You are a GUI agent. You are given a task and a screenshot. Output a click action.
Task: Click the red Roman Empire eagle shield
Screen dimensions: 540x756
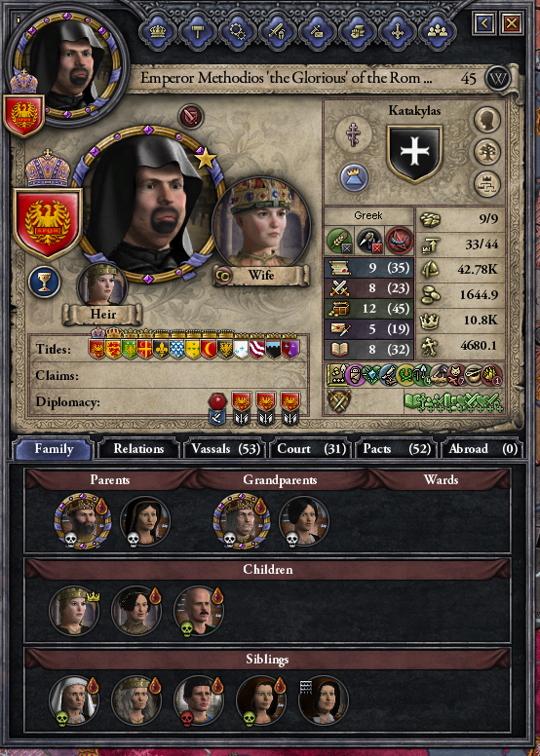pyautogui.click(x=48, y=223)
